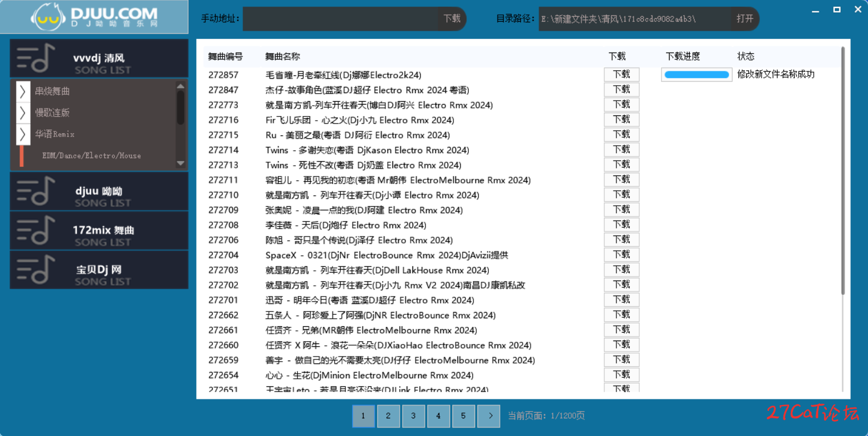Download song 272708 李佳薇 天后
The image size is (868, 436).
point(622,225)
